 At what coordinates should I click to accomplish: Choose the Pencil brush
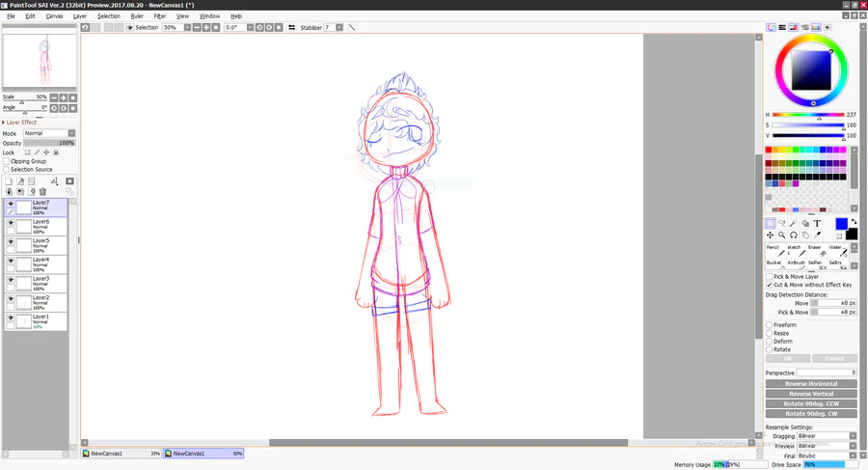tap(775, 251)
